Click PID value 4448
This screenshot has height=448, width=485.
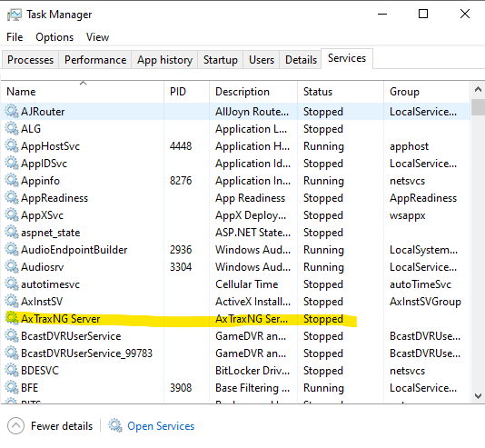(181, 146)
